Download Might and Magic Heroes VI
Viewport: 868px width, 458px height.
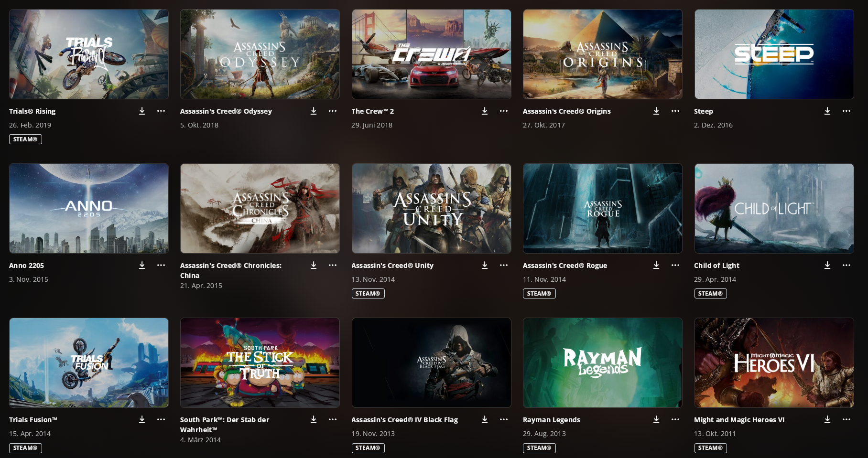coord(827,419)
